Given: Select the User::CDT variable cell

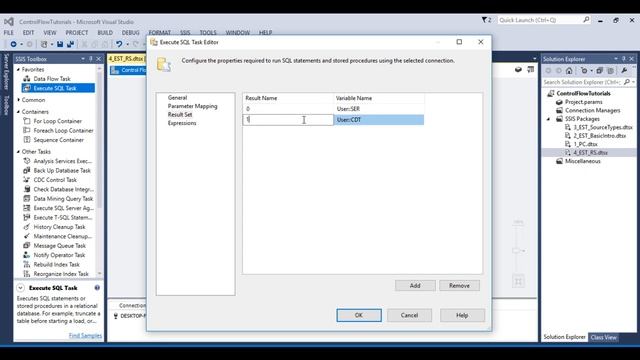Looking at the screenshot, I should [x=379, y=120].
